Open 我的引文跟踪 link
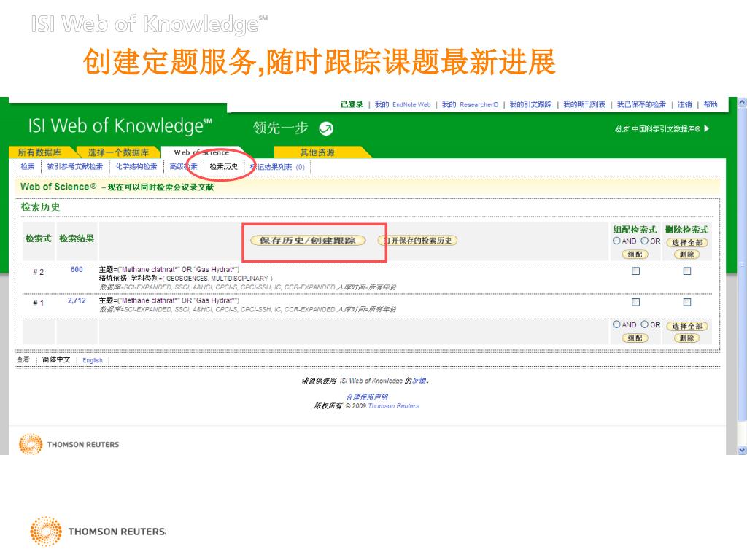Viewport: 747px width, 560px height. coord(531,104)
